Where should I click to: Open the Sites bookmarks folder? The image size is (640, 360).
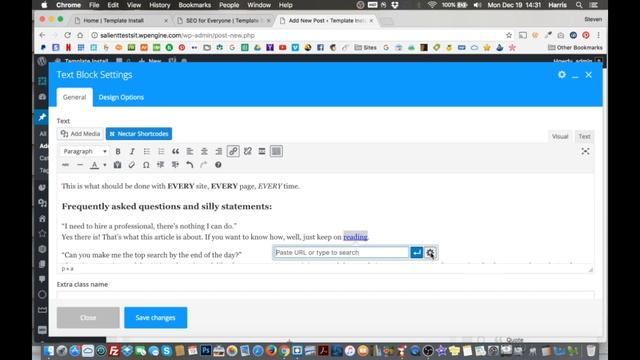click(366, 48)
